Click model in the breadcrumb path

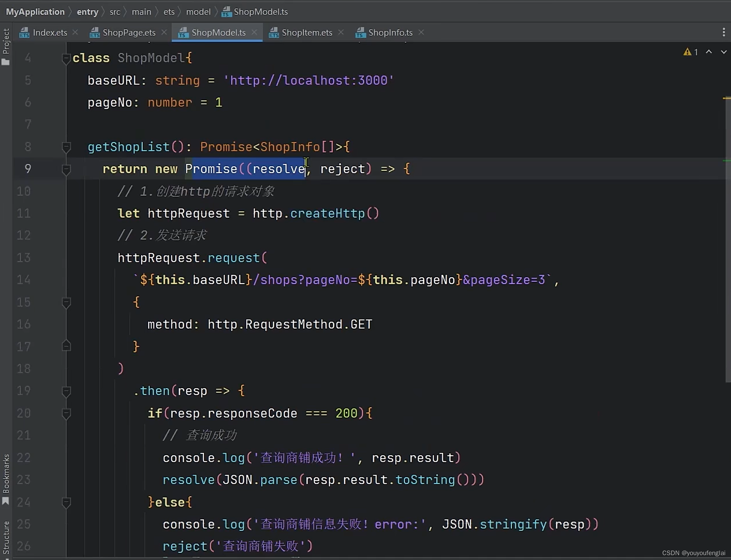[198, 12]
